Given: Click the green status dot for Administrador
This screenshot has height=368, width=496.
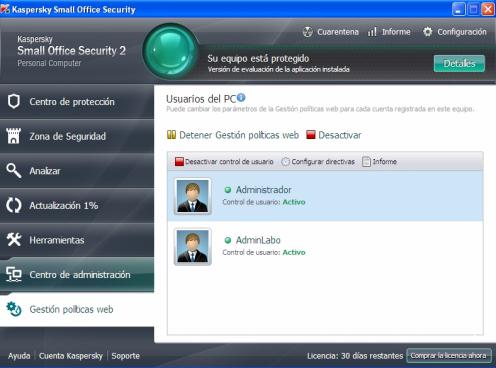Looking at the screenshot, I should pyautogui.click(x=228, y=190).
